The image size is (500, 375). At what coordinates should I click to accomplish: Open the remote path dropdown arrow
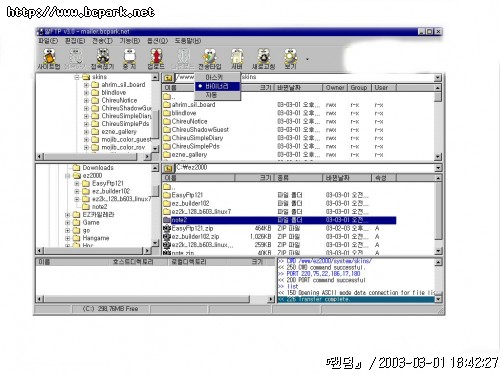[x=438, y=78]
